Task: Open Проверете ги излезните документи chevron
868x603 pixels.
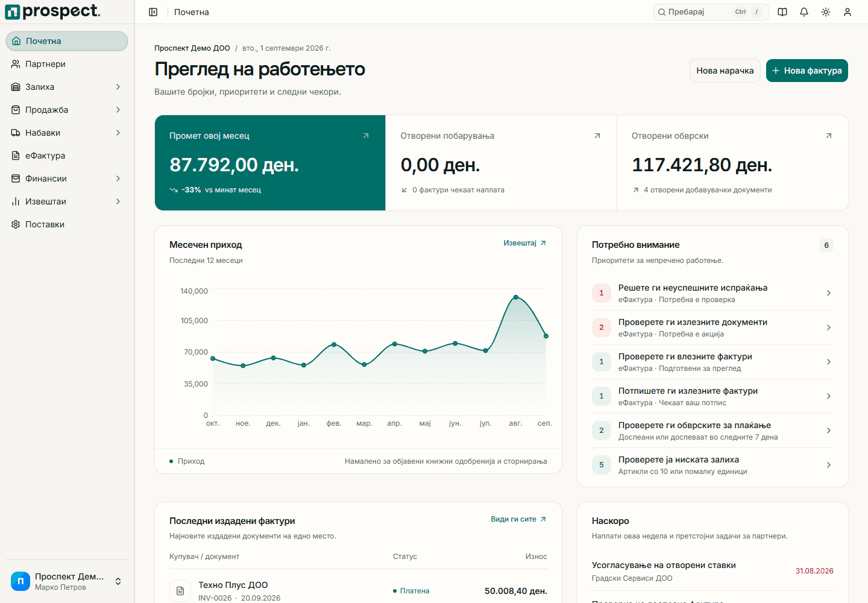Action: [829, 327]
